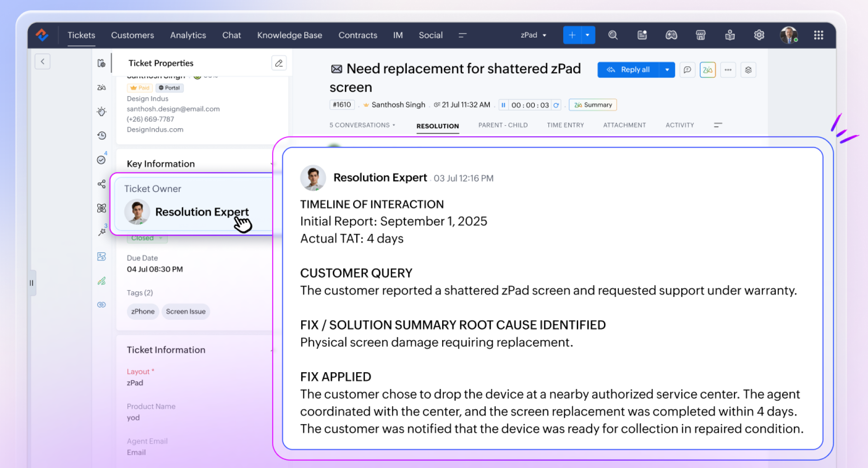Switch to the Time Entry tab
Image resolution: width=868 pixels, height=468 pixels.
pos(565,125)
